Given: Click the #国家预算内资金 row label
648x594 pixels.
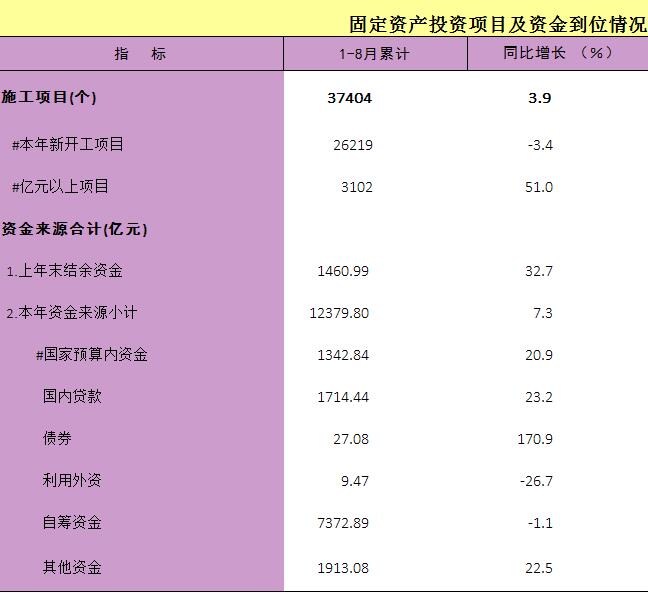Looking at the screenshot, I should pyautogui.click(x=92, y=355).
